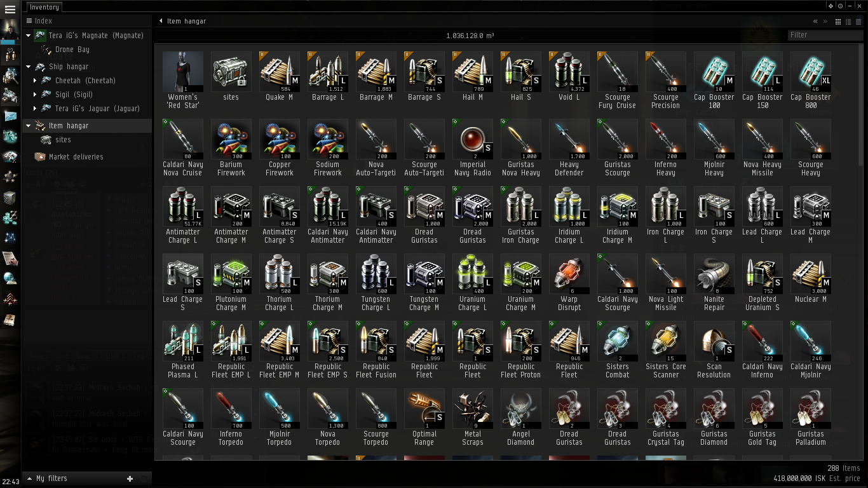Click the circle-dot icon in the Inventory title bar
The image size is (868, 488).
pyautogui.click(x=840, y=6)
